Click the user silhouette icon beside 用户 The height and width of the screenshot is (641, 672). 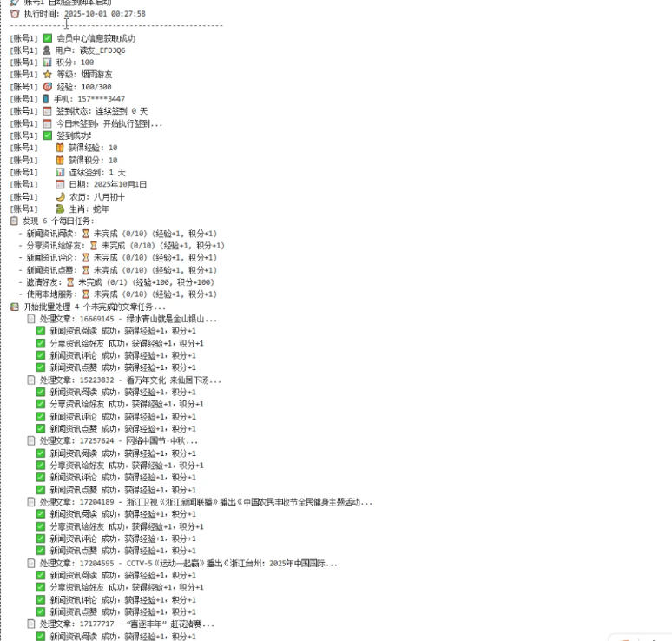(47, 50)
